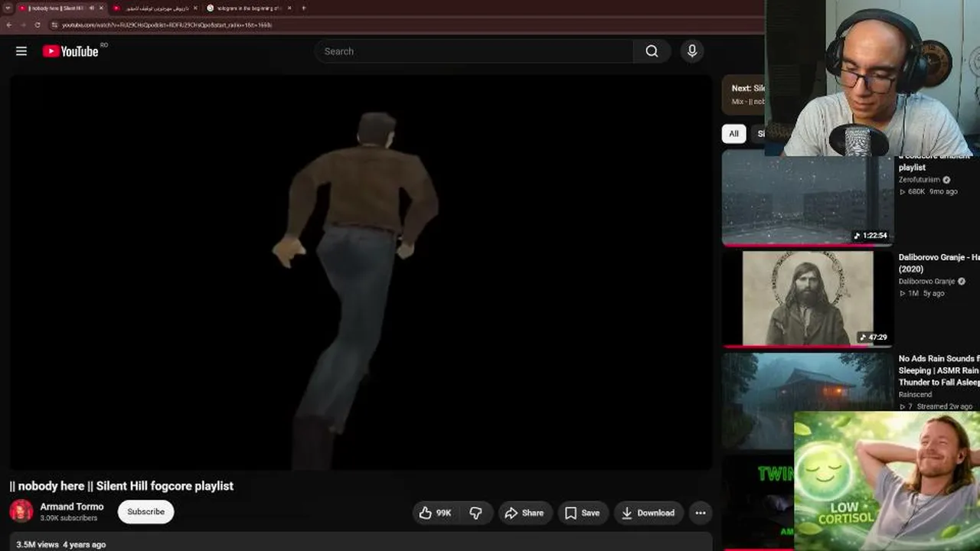The height and width of the screenshot is (551, 980).
Task: Switch to the nobody here Silent Hill tab
Action: (x=61, y=8)
